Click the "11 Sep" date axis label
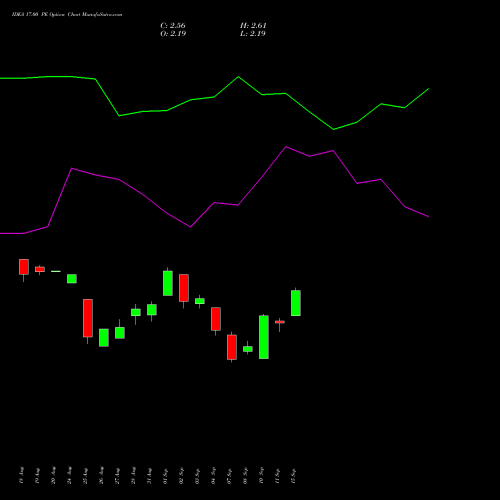The image size is (500, 500). (278, 476)
